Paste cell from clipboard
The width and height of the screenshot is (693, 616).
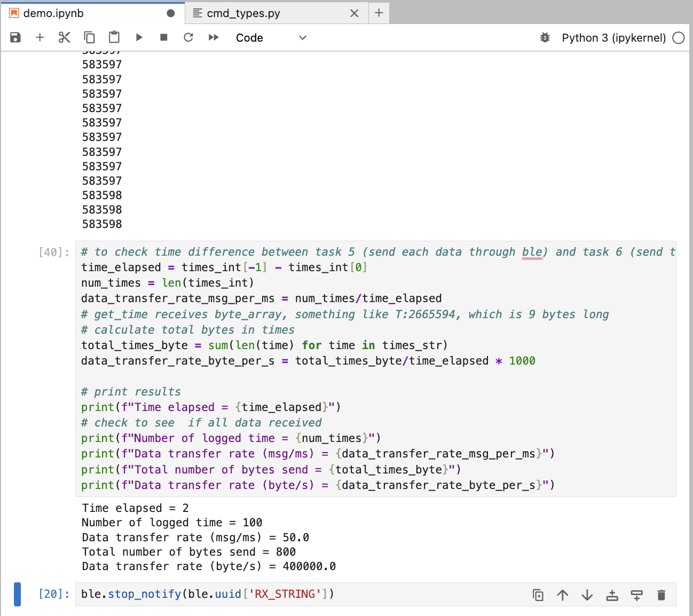(114, 37)
